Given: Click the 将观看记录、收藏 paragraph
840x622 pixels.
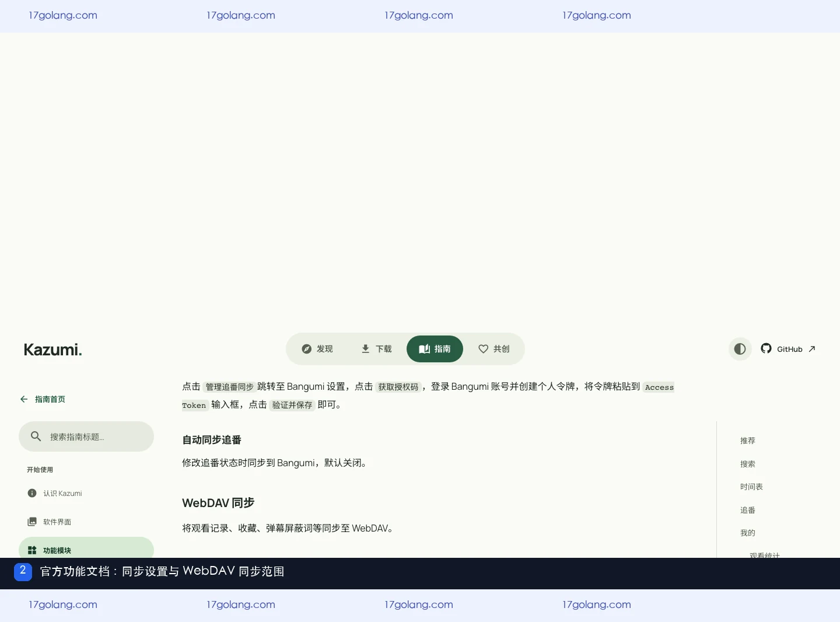Looking at the screenshot, I should coord(289,528).
